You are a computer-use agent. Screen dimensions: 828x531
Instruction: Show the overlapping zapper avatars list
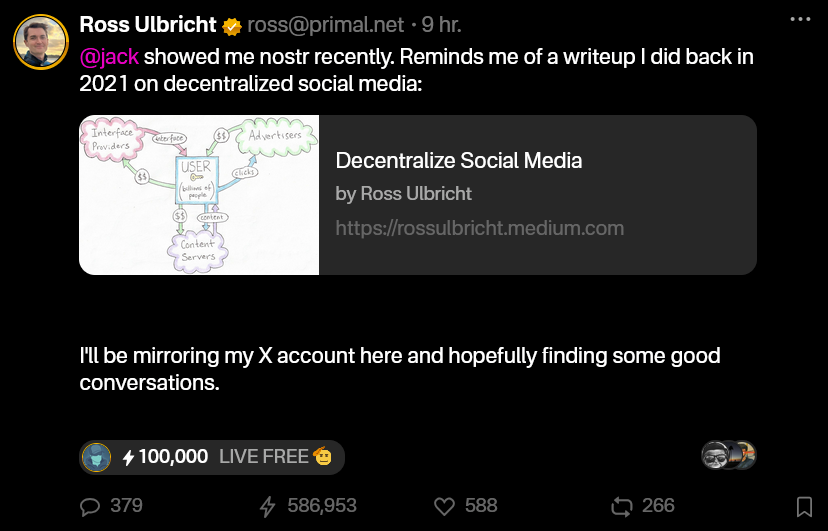pos(729,455)
